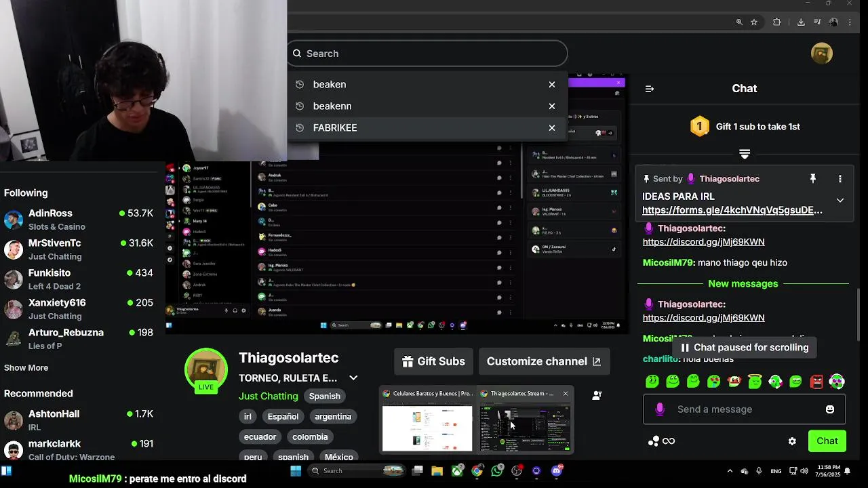Open the user avatar menu top right
Viewport: 868px width, 488px height.
coord(822,54)
